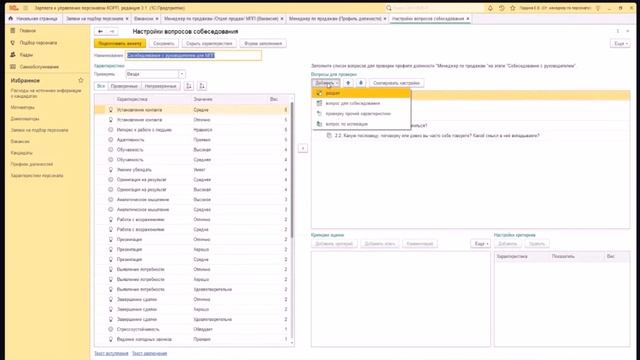Choose вопрос по мотивации menu entry
Image resolution: width=640 pixels, height=360 pixels.
pyautogui.click(x=361, y=124)
